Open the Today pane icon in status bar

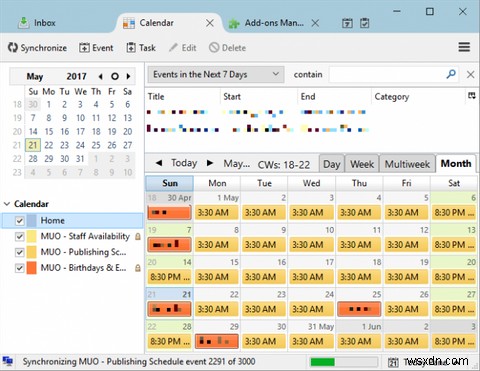point(393,362)
